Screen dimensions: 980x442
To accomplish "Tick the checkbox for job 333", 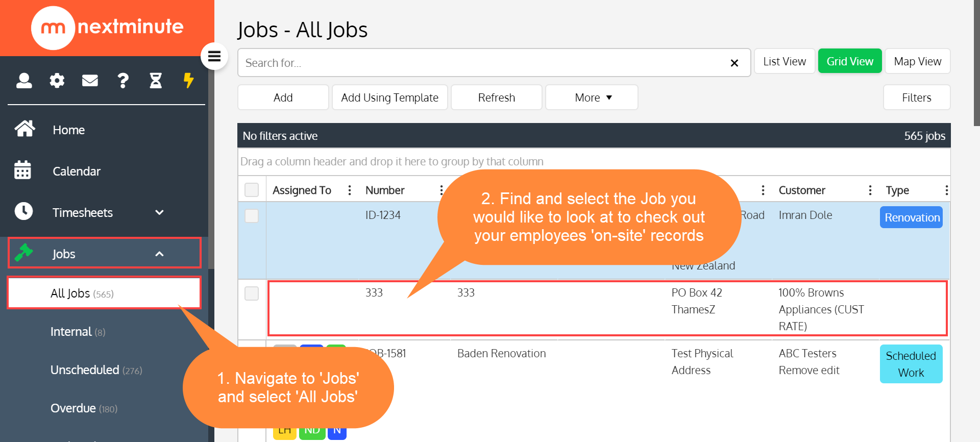I will coord(252,293).
